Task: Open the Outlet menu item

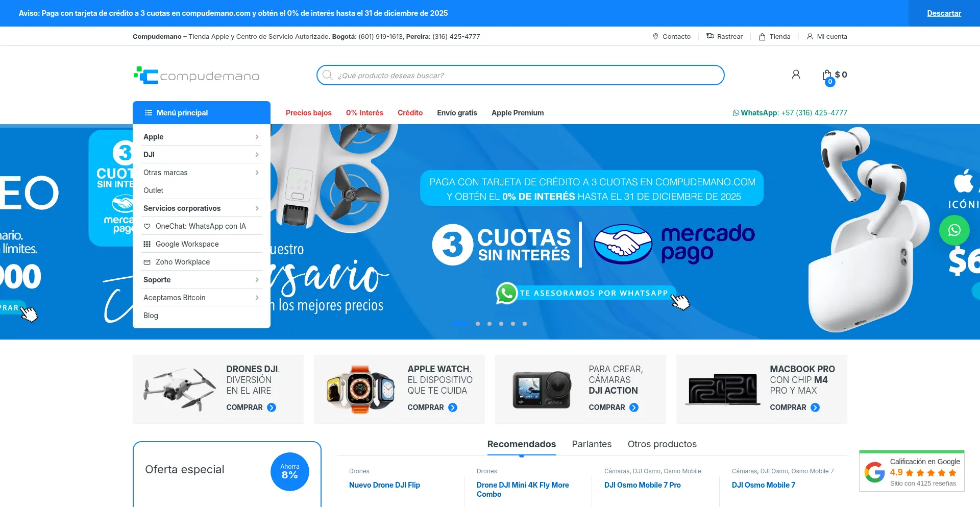Action: [153, 190]
